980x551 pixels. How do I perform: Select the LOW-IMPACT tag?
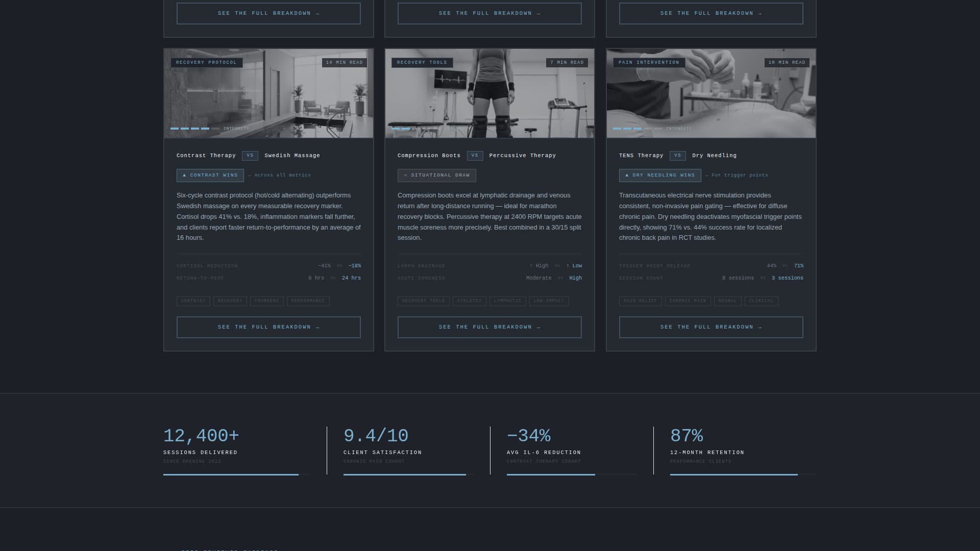coord(549,301)
